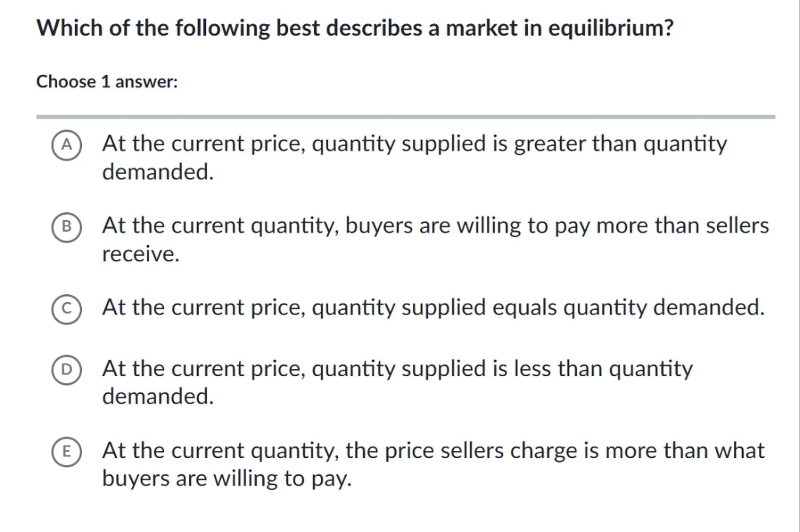The image size is (800, 532).
Task: Click the word "receive." in option B
Action: point(141,254)
